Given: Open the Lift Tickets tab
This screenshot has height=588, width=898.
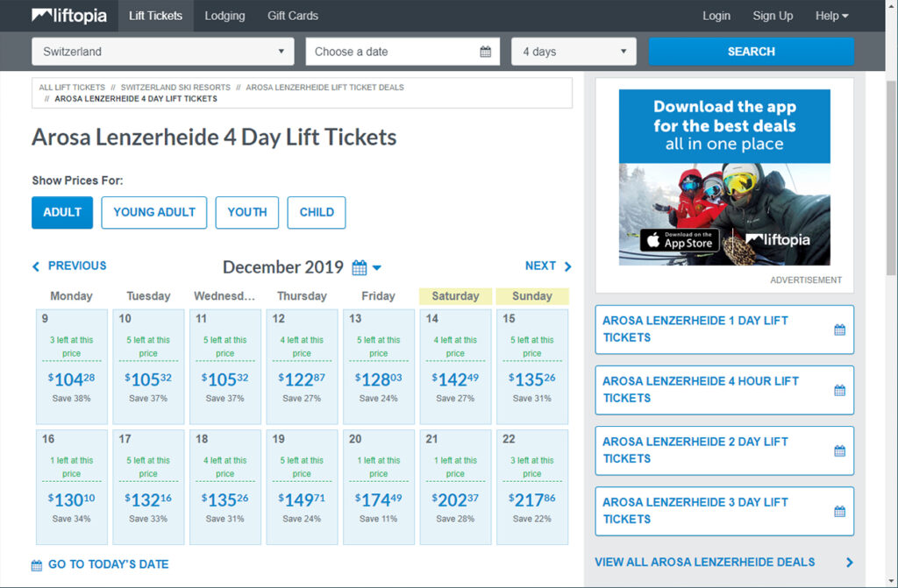Looking at the screenshot, I should coord(156,16).
